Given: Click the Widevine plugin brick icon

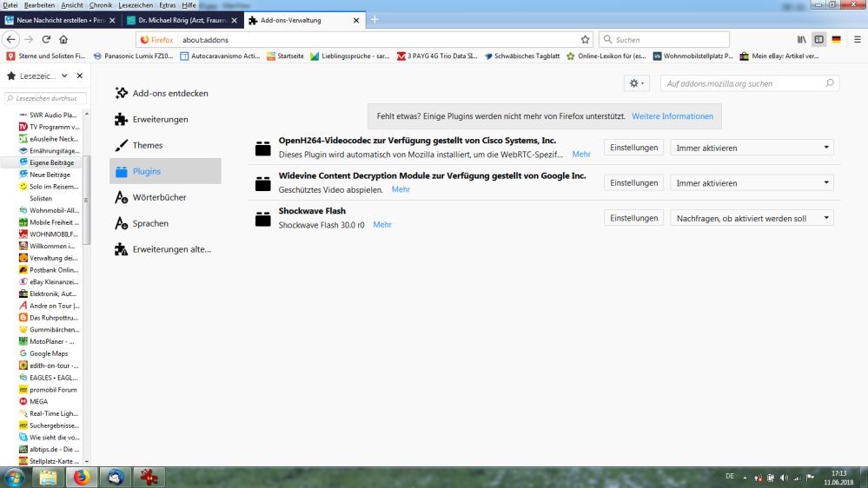Looking at the screenshot, I should pos(263,183).
